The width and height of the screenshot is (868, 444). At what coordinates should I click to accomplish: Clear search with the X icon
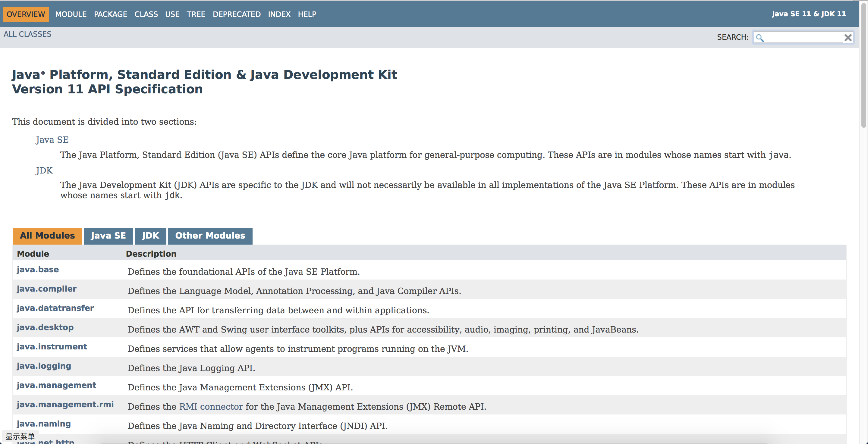(848, 38)
